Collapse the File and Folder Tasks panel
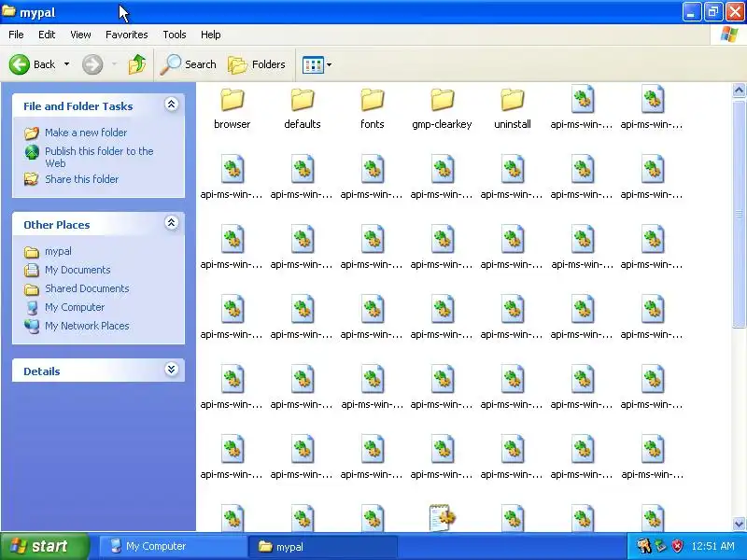747x560 pixels. (x=172, y=105)
